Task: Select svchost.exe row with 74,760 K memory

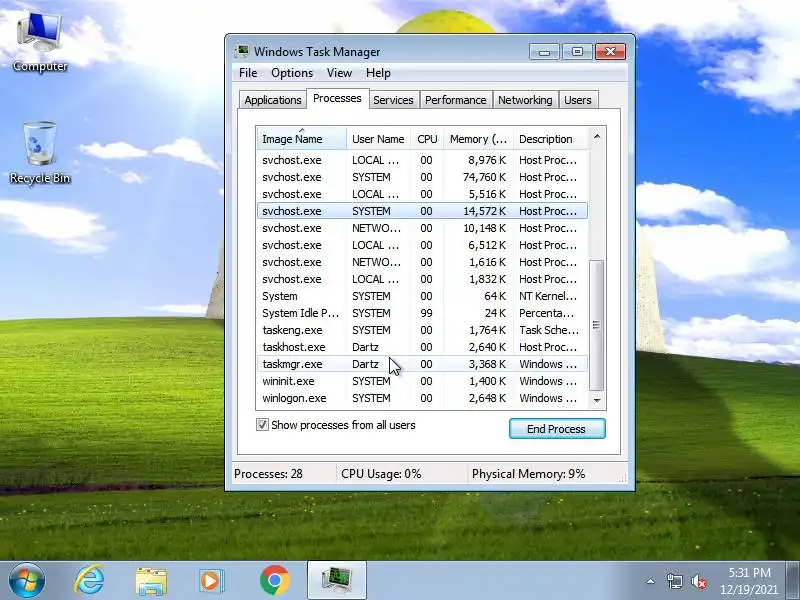Action: pyautogui.click(x=422, y=177)
